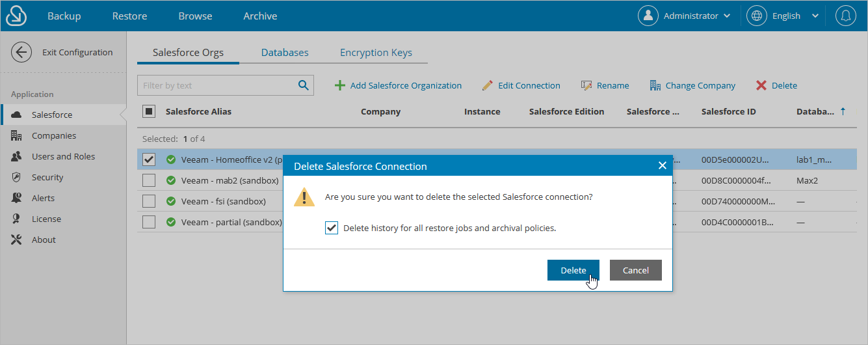Open License in the sidebar
Image resolution: width=868 pixels, height=345 pixels.
pyautogui.click(x=46, y=219)
